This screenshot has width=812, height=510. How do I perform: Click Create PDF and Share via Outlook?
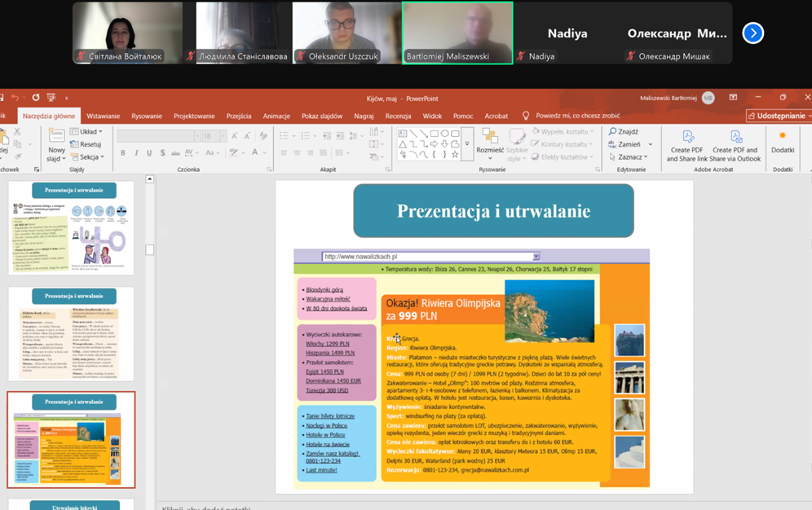735,147
